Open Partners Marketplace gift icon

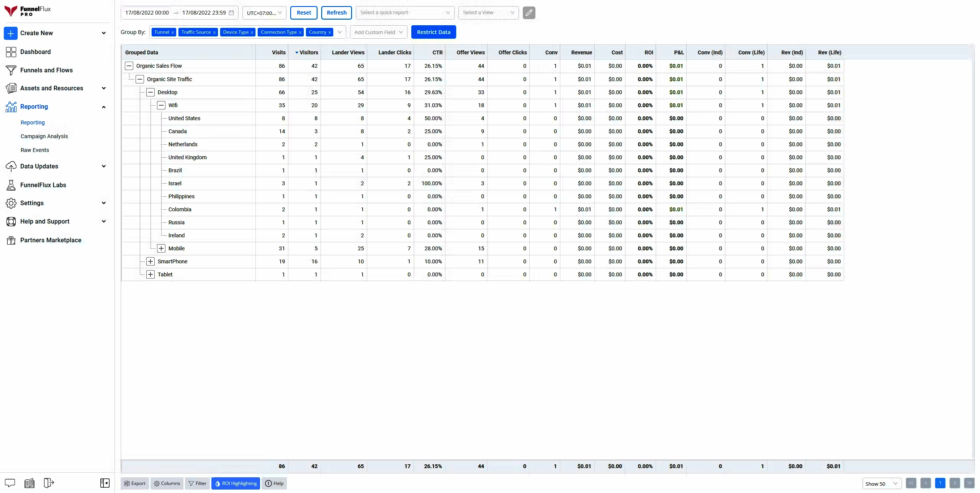click(11, 240)
